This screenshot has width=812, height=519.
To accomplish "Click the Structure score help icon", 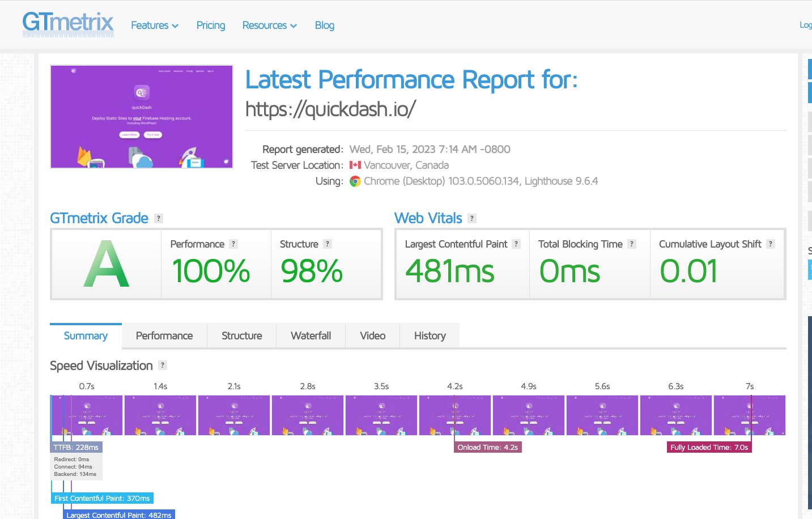I will 327,244.
